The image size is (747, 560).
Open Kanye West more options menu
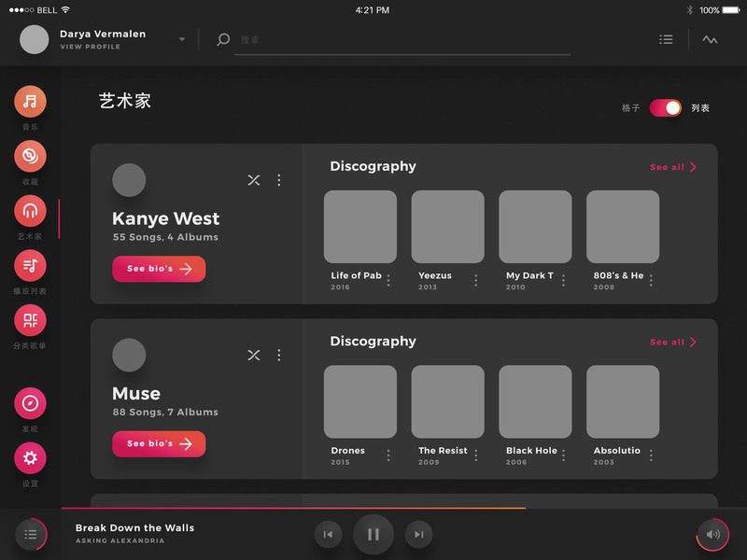coord(279,180)
